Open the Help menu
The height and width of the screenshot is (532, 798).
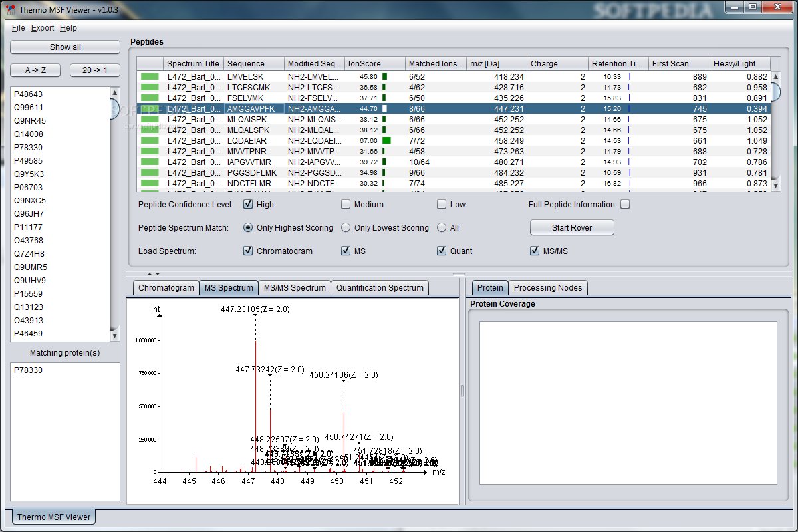pos(68,28)
